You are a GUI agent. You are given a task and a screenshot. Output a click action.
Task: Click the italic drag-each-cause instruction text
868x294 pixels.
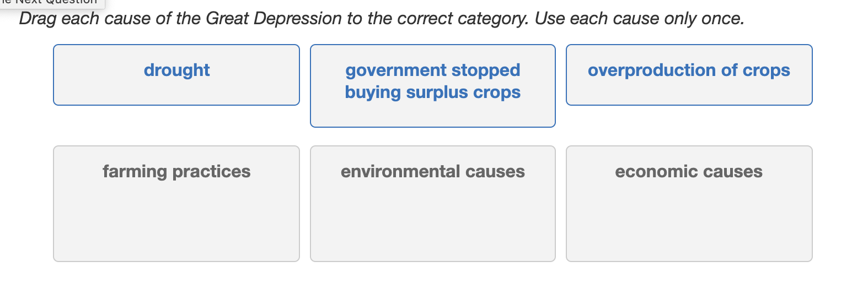tap(382, 19)
